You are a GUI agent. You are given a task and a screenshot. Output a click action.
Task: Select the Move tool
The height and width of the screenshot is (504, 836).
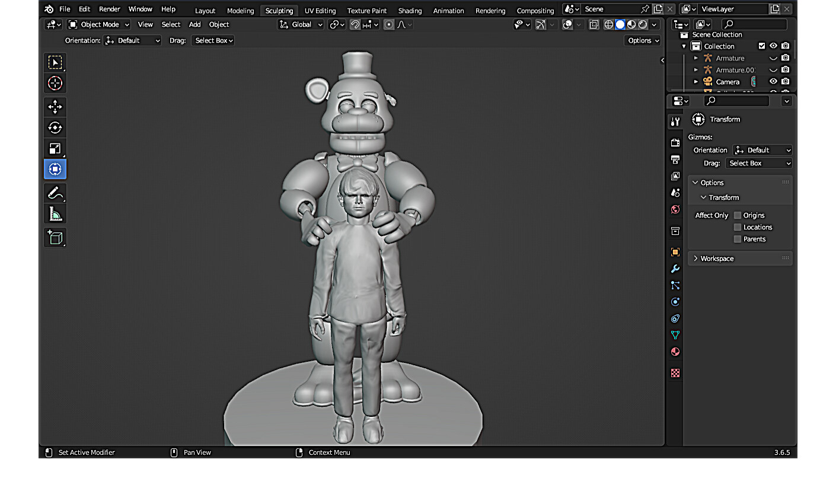pyautogui.click(x=55, y=107)
